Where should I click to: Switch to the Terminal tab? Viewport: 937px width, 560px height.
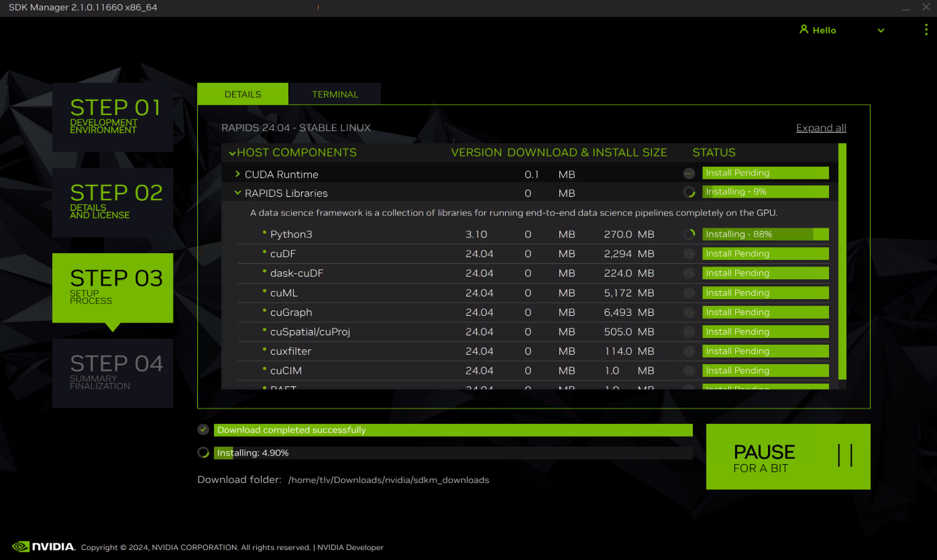click(x=335, y=94)
